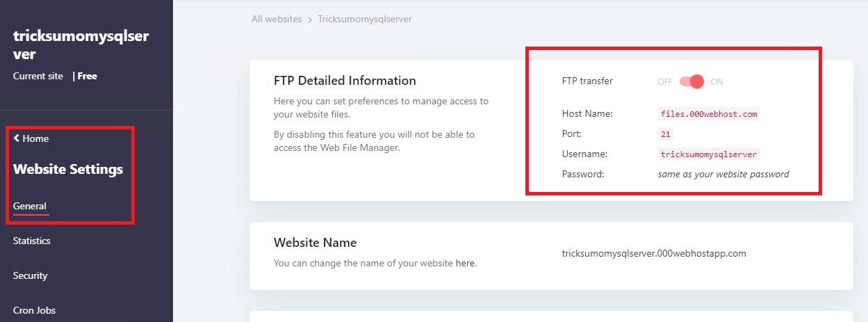The width and height of the screenshot is (868, 322).
Task: Click the breadcrumb separator arrow
Action: [x=310, y=19]
